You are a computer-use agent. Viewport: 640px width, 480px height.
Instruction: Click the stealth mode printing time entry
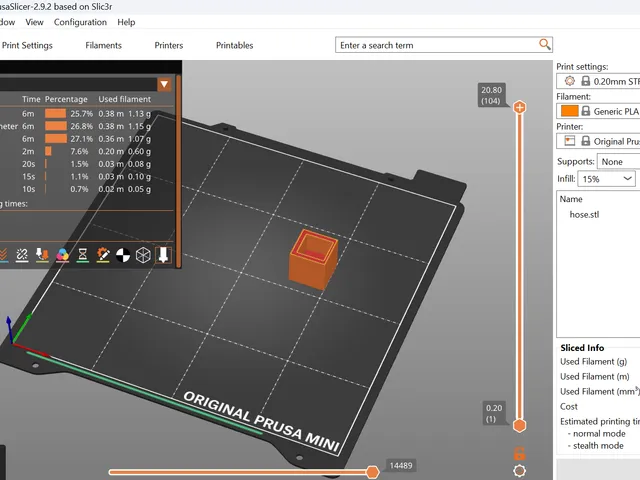tap(597, 446)
